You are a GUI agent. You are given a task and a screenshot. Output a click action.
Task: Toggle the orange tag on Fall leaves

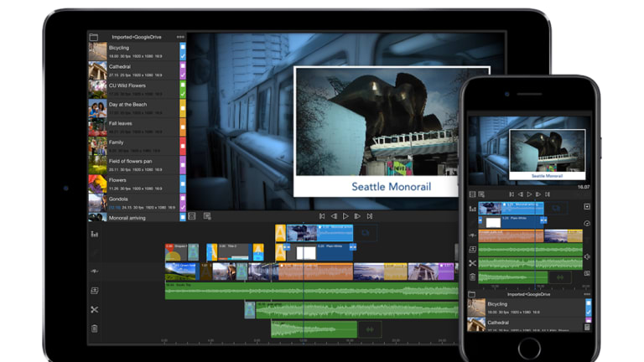183,127
